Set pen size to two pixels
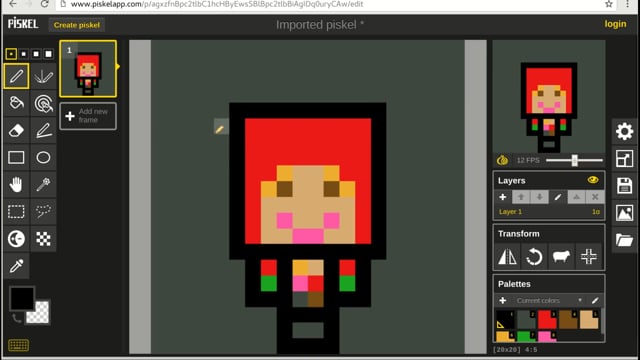This screenshot has height=360, width=640. [x=24, y=53]
